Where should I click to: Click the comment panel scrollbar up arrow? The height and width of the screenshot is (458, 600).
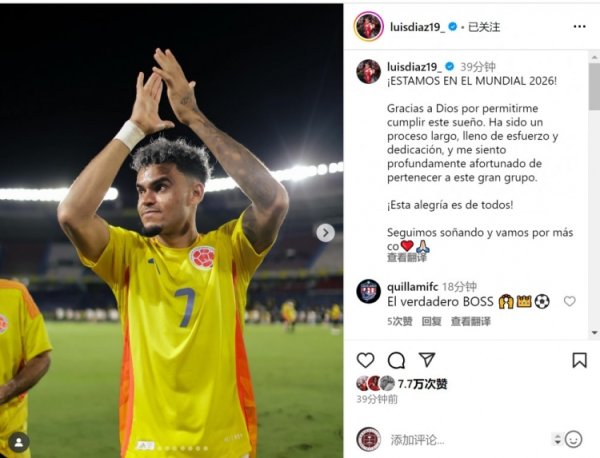click(x=595, y=57)
